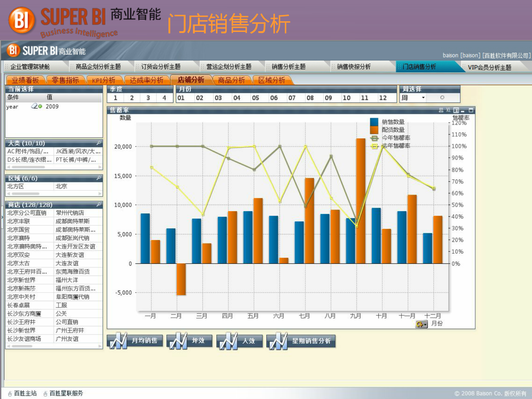Switch to the 达成率分析 tab

pyautogui.click(x=146, y=80)
